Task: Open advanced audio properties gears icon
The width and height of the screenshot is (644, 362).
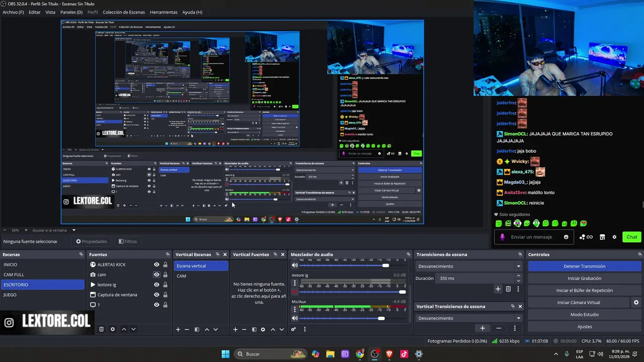Action: click(x=293, y=329)
